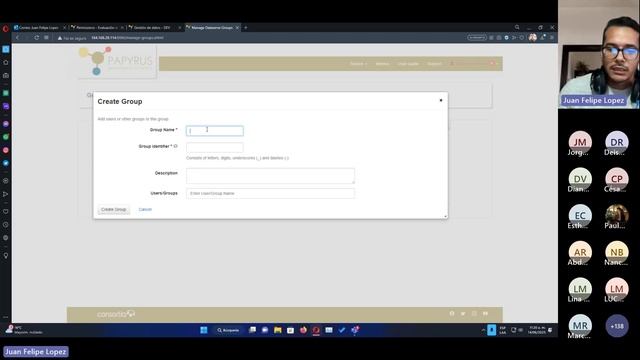Open the Windows Start menu
640x360 pixels.
(x=204, y=330)
